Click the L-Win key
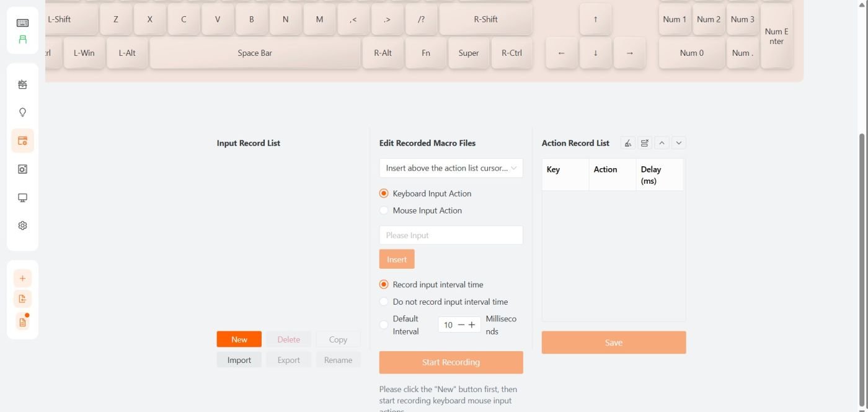868x412 pixels. (84, 53)
